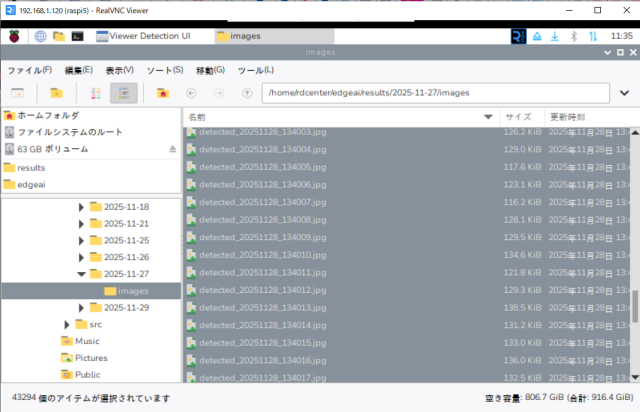Eject the 63 GB volume
640x412 pixels.
[x=172, y=149]
